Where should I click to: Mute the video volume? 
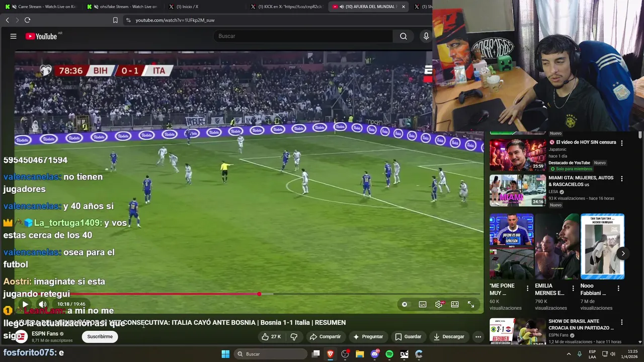(x=43, y=304)
